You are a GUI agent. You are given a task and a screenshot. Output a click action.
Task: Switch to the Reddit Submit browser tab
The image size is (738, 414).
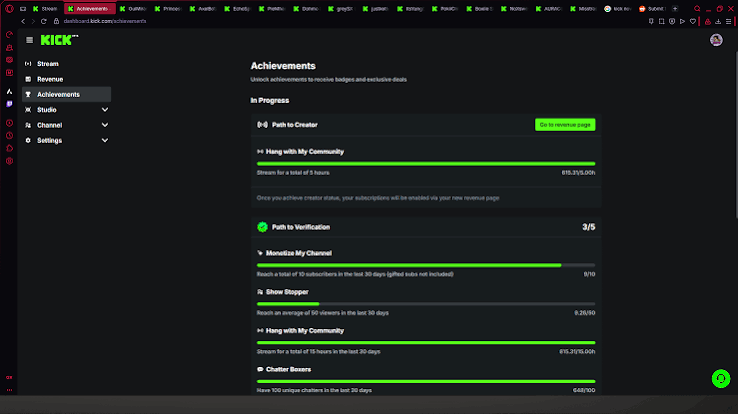652,8
